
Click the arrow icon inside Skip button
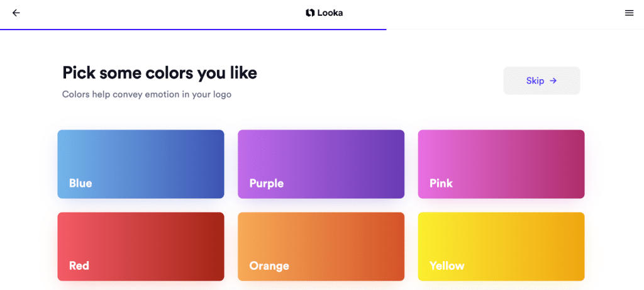point(553,81)
